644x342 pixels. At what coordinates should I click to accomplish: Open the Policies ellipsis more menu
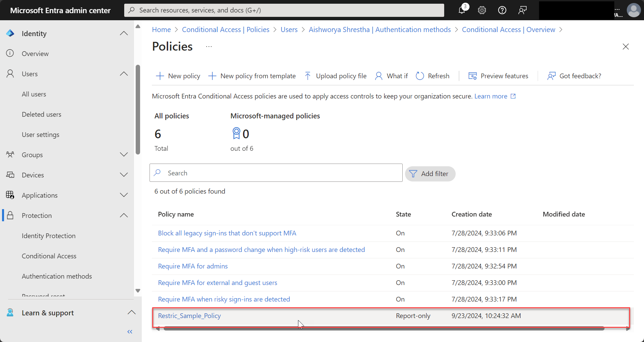click(209, 47)
